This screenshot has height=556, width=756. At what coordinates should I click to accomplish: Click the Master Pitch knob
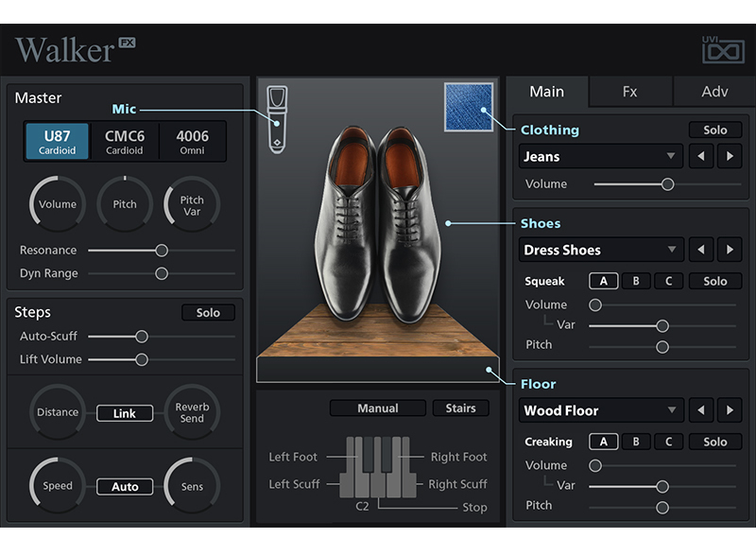click(x=125, y=203)
